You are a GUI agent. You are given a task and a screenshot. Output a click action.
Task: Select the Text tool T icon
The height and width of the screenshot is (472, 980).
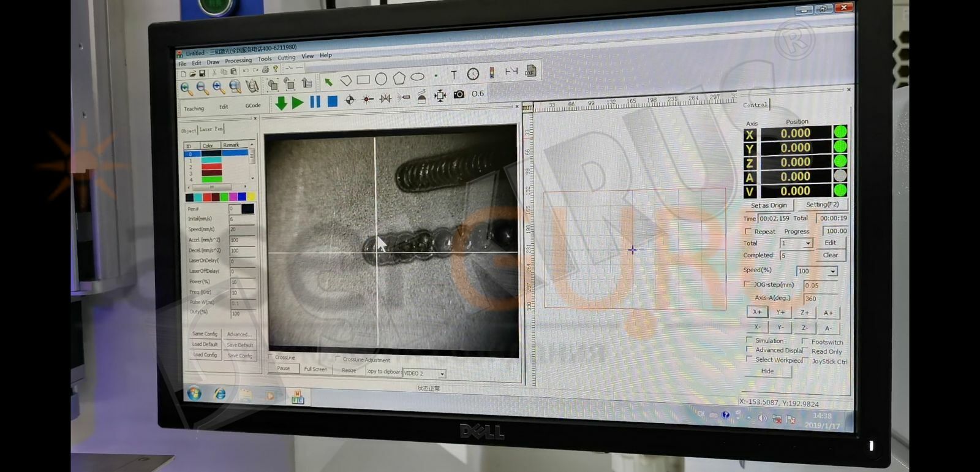point(454,75)
